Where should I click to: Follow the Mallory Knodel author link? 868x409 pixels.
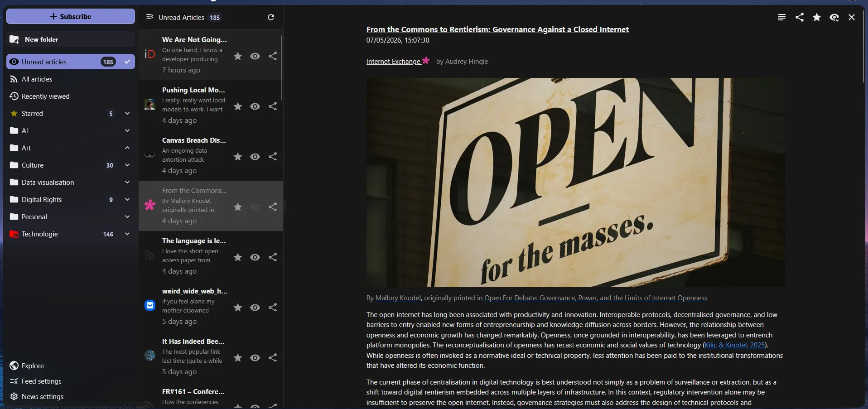[398, 298]
